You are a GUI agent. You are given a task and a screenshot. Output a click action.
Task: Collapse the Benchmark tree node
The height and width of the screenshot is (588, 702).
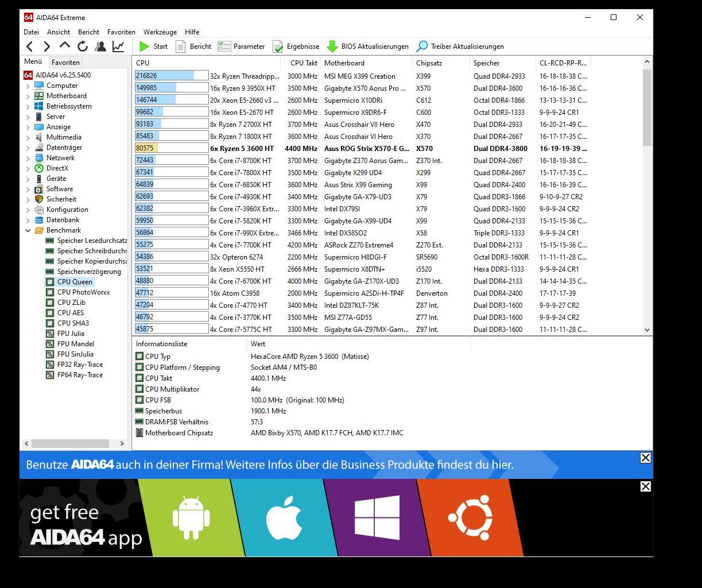point(28,230)
